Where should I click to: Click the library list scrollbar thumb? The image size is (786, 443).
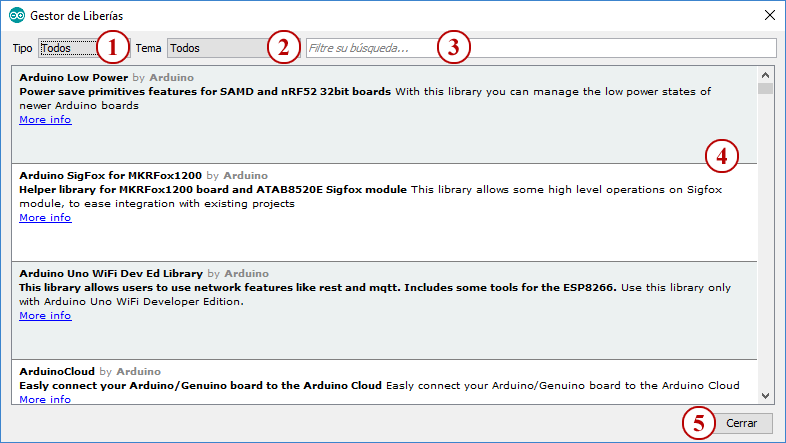tap(765, 88)
